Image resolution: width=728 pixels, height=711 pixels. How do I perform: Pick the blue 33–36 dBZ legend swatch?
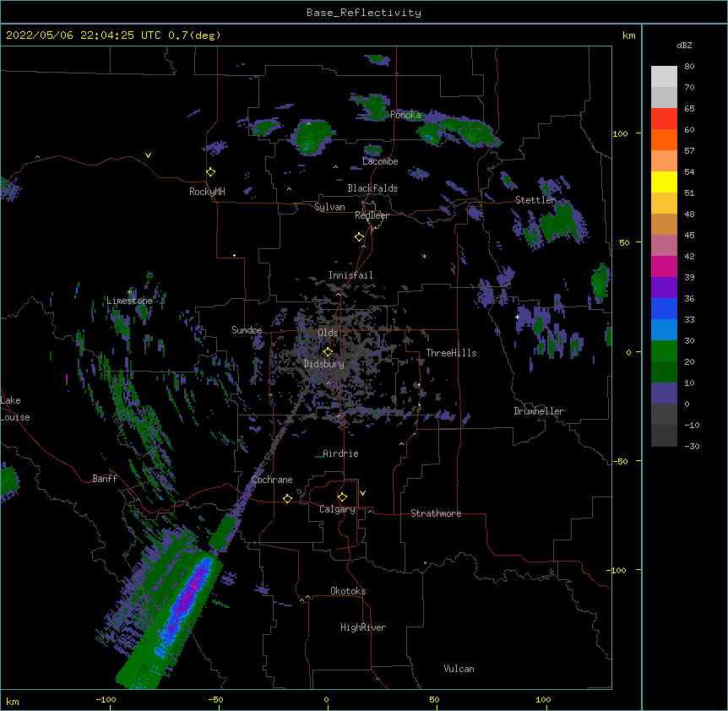click(x=664, y=308)
